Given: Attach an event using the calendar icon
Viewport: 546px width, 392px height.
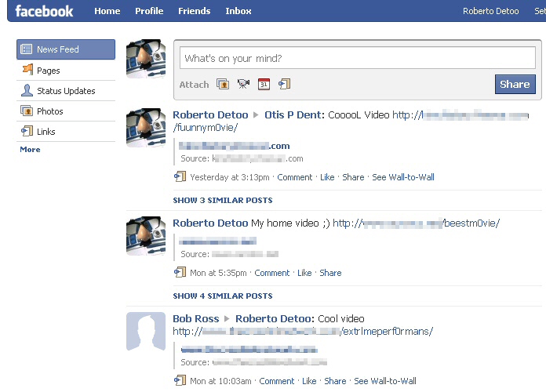Looking at the screenshot, I should (264, 84).
